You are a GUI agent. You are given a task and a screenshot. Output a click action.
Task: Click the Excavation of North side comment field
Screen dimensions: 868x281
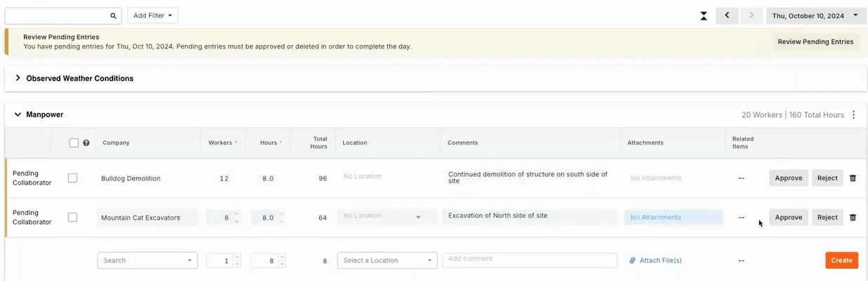click(530, 216)
